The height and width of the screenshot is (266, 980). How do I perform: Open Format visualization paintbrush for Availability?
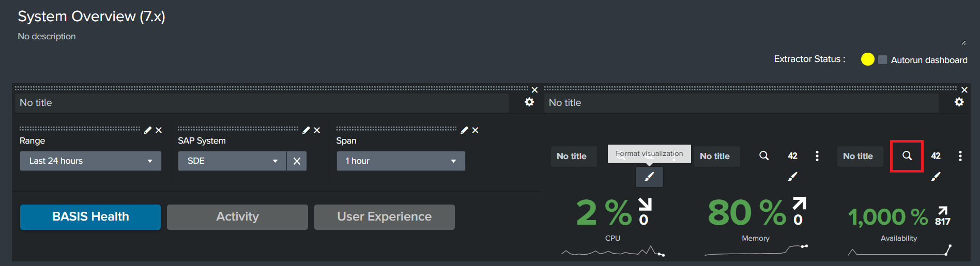(936, 177)
